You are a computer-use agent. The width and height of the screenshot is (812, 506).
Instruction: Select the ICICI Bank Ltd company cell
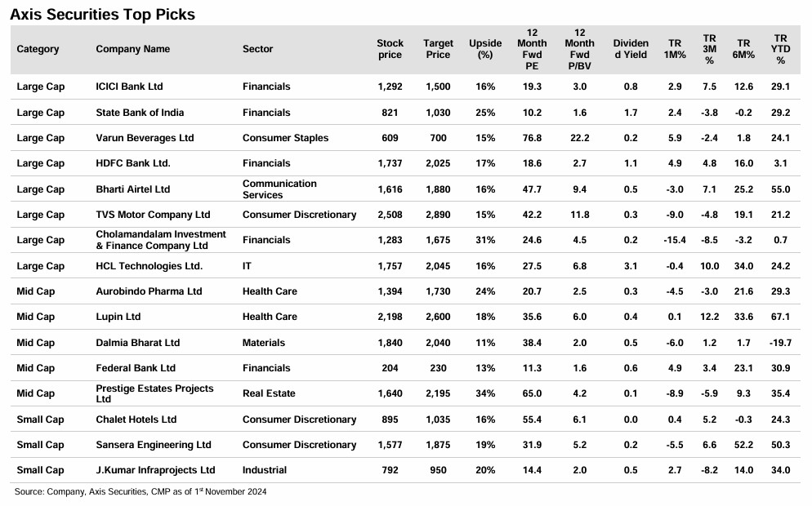pyautogui.click(x=129, y=87)
